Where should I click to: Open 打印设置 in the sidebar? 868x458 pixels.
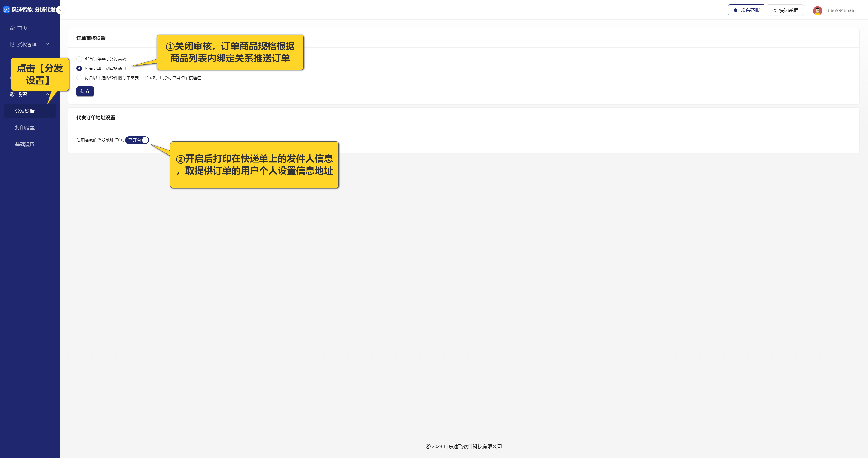[25, 128]
